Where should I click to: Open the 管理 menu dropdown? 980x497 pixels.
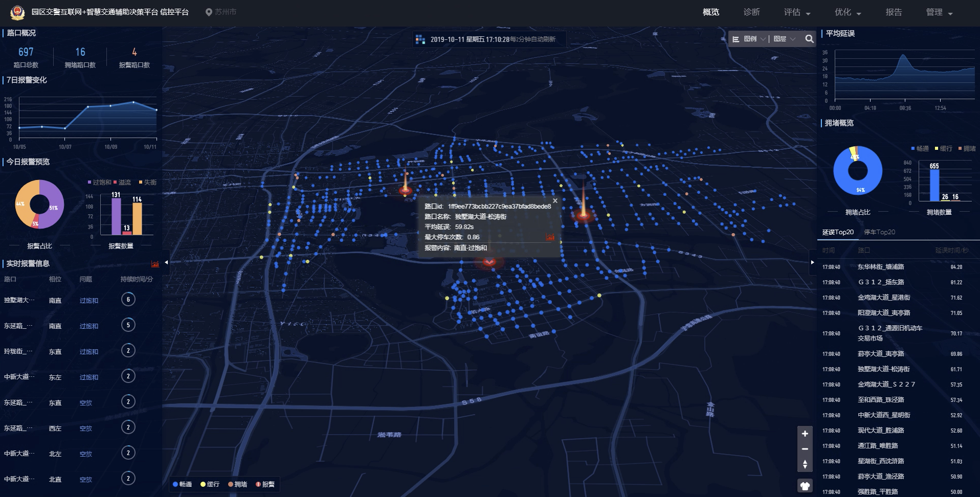939,12
